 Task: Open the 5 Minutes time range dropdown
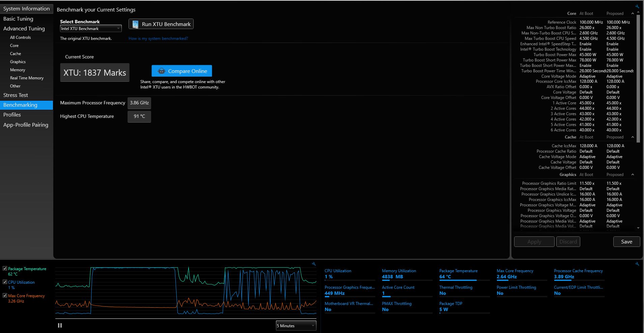point(296,326)
